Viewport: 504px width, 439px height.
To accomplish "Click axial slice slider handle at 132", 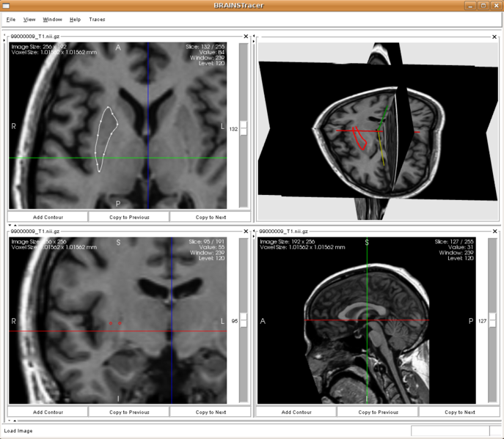I will coord(244,128).
